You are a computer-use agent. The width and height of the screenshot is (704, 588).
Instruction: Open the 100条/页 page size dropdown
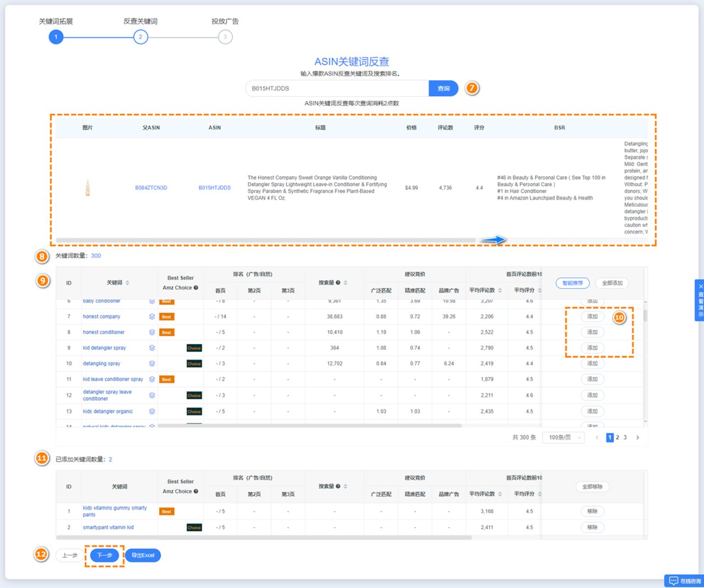click(x=564, y=438)
